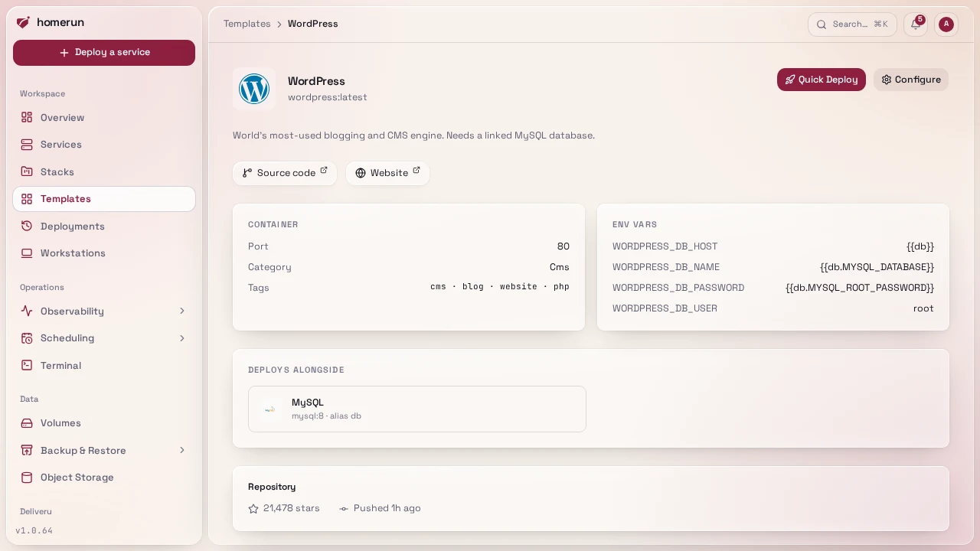This screenshot has height=551, width=980.
Task: Open notifications bell icon
Action: 916,24
